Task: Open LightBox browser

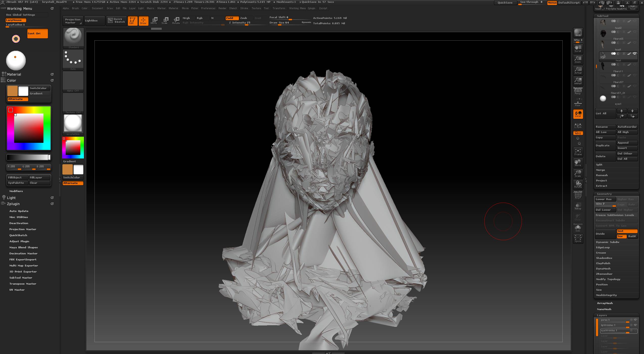Action: 94,21
